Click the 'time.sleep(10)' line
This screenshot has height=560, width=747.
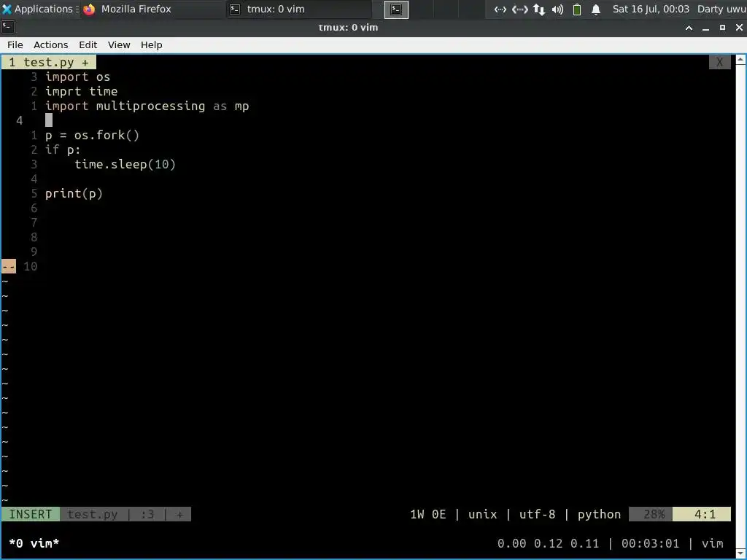click(125, 164)
